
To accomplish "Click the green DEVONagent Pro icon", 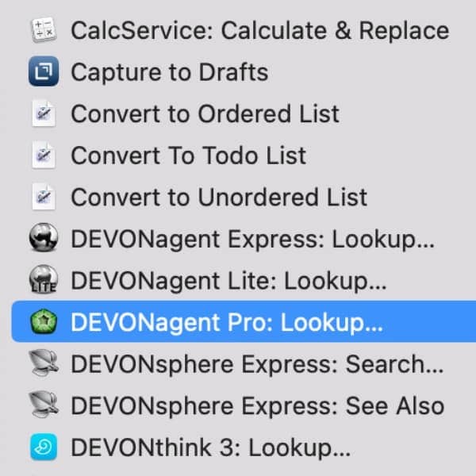I will pos(43,324).
